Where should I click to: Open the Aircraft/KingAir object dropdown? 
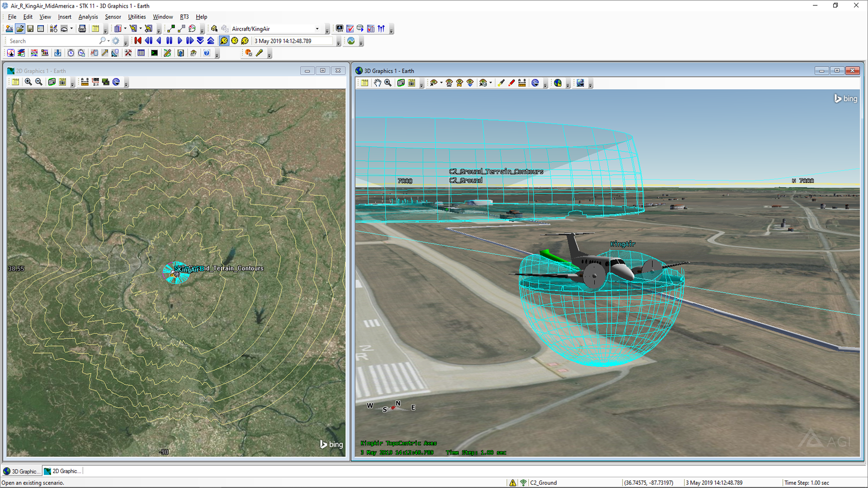317,29
